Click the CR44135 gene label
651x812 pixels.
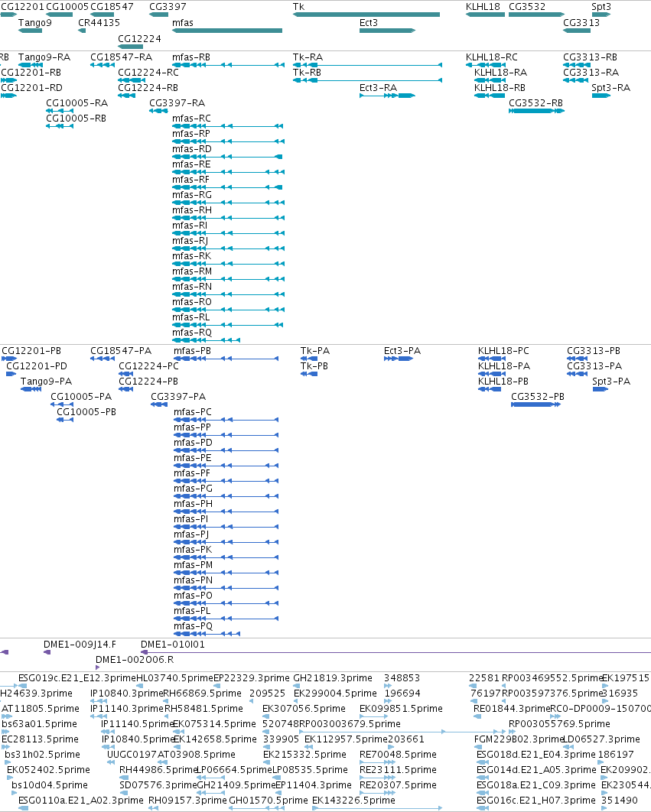tap(99, 23)
